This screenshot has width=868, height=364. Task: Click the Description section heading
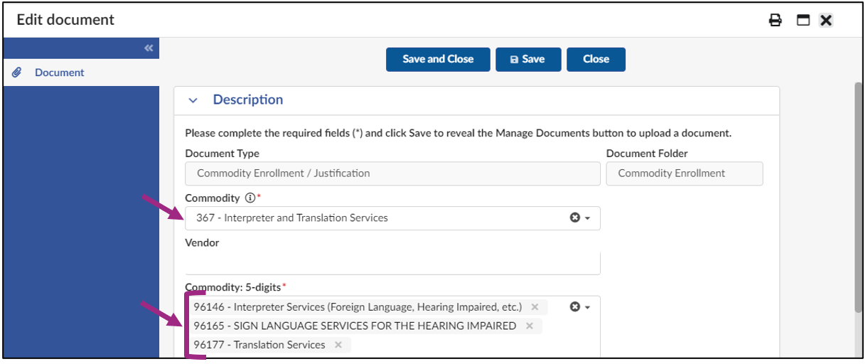coord(248,100)
